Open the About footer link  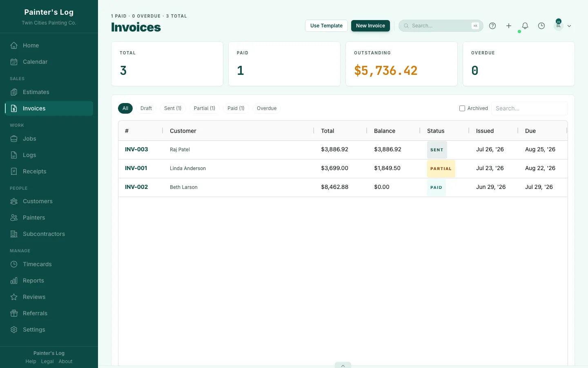[65, 361]
